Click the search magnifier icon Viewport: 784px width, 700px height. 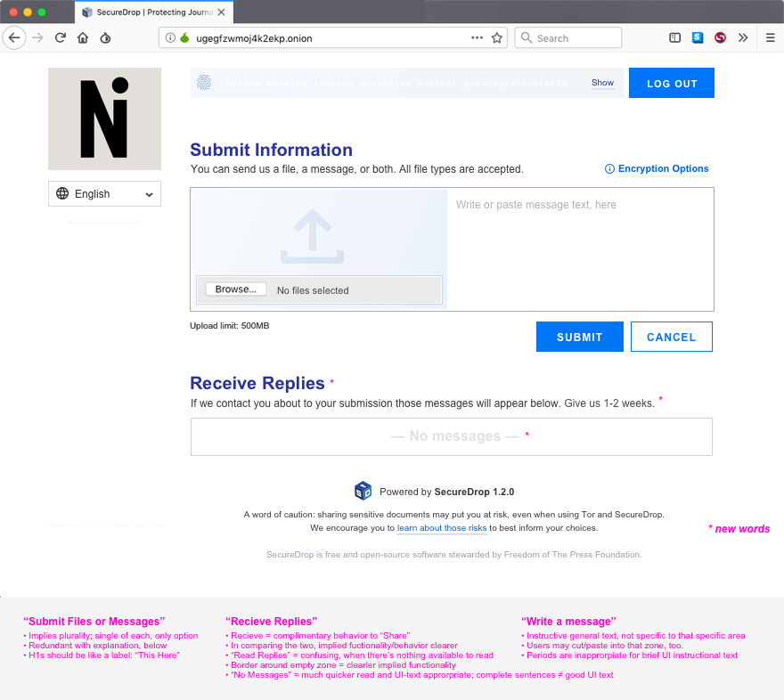(527, 38)
